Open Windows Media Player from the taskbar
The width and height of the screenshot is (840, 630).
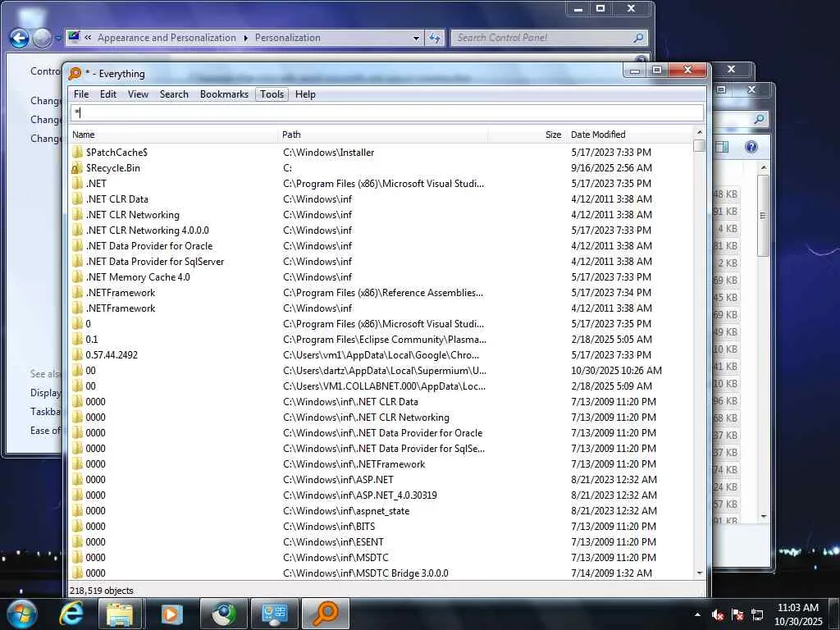[x=171, y=614]
